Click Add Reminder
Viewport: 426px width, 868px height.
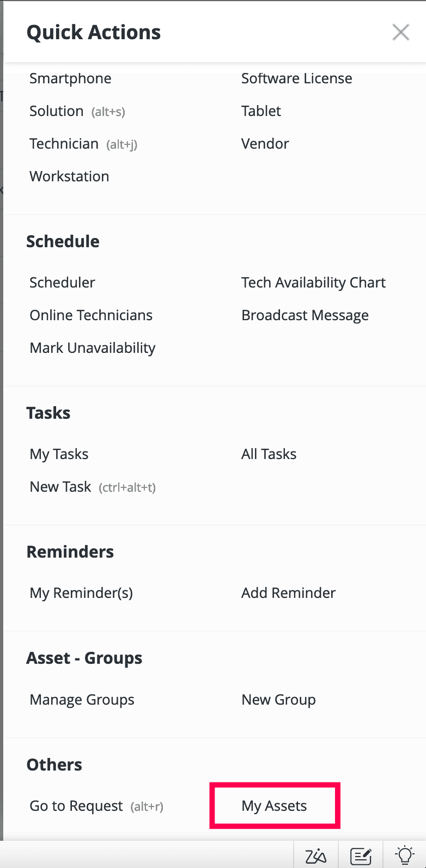288,593
